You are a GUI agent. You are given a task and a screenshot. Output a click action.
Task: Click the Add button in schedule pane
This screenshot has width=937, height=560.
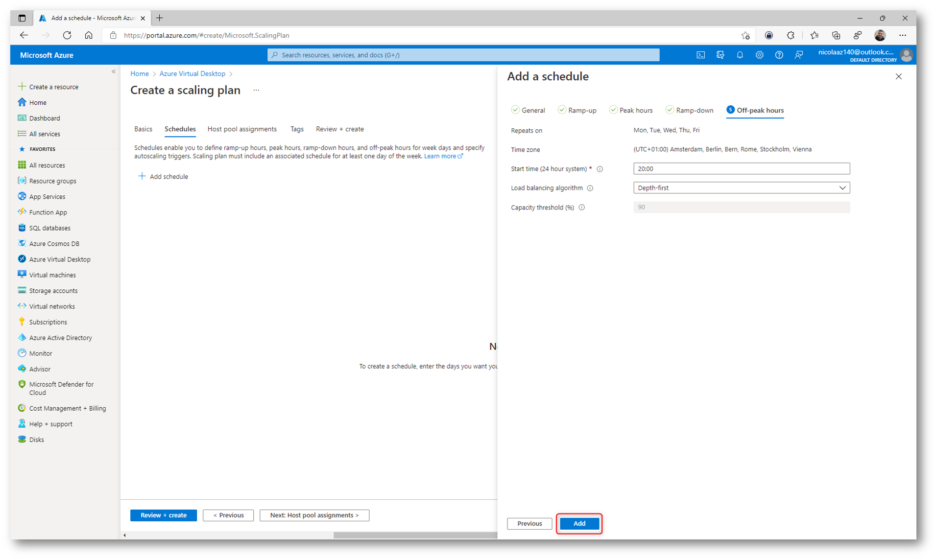pyautogui.click(x=579, y=524)
